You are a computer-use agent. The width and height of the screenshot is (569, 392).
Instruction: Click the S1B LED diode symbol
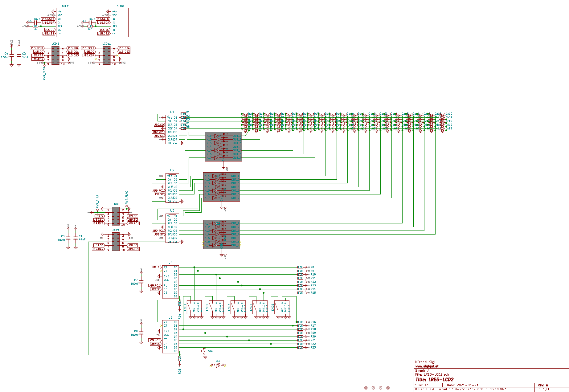point(218,365)
